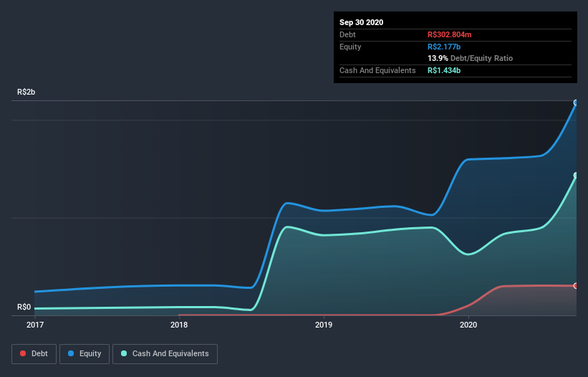
Task: Click the Equity row label in tooltip
Action: [x=350, y=47]
